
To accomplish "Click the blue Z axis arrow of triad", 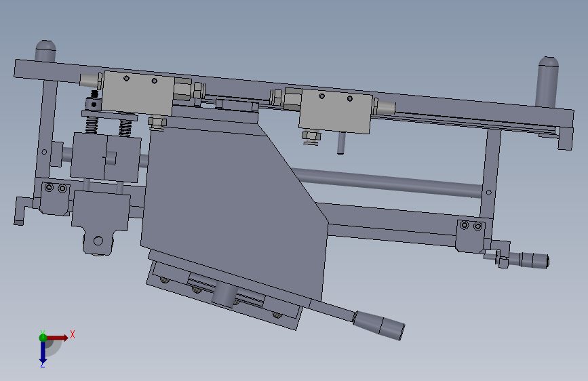I will tap(43, 353).
